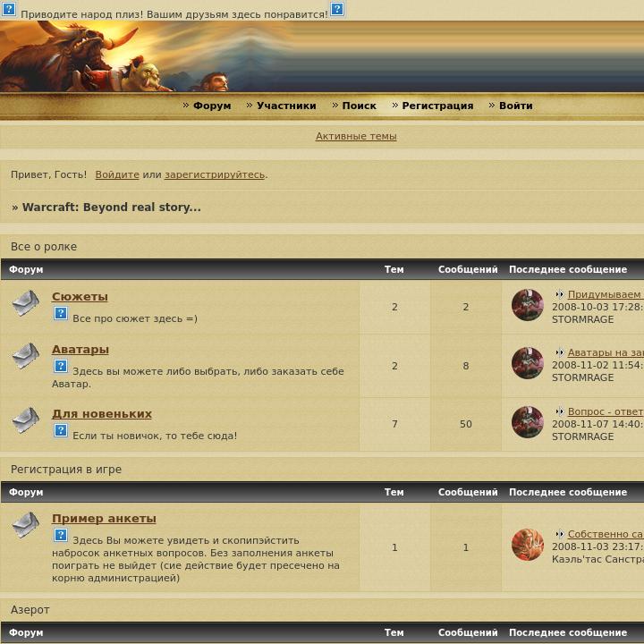The width and height of the screenshot is (644, 644).
Task: Click STORMRAGE name in Сюжеты row
Action: point(582,319)
